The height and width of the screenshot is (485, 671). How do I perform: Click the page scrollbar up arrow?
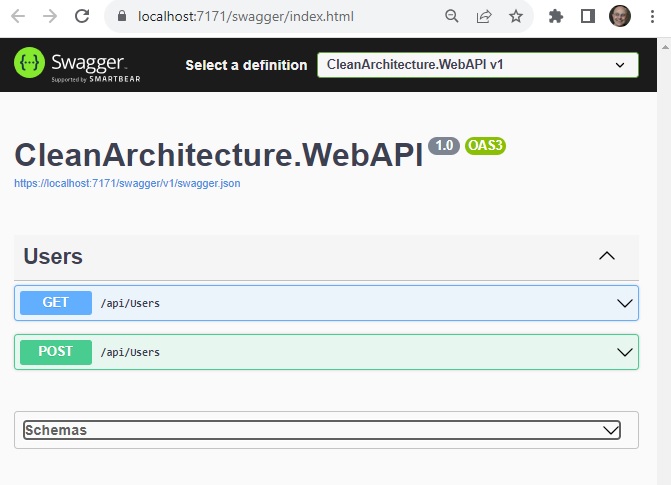(665, 46)
